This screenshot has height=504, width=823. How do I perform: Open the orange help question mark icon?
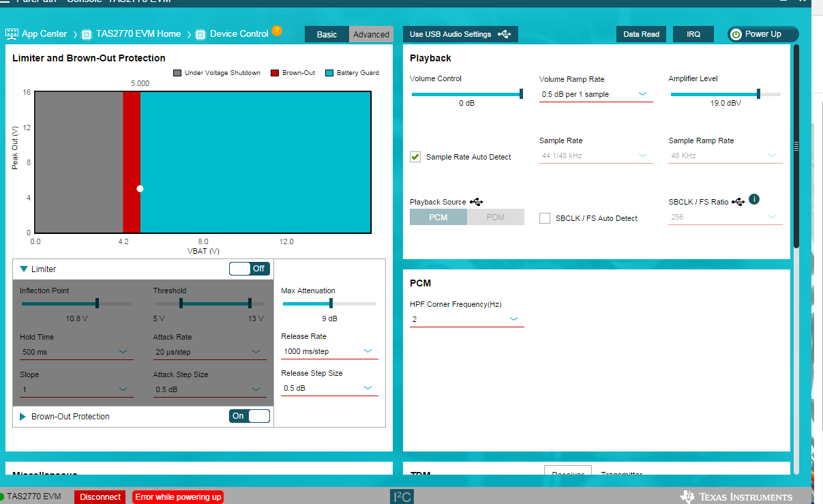(277, 31)
